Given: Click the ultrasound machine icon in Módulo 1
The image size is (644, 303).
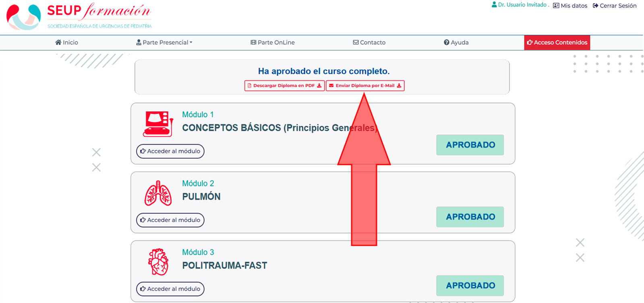Looking at the screenshot, I should tap(158, 124).
